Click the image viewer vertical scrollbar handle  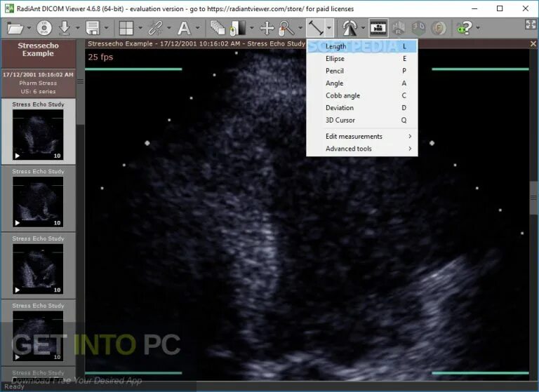pyautogui.click(x=533, y=198)
